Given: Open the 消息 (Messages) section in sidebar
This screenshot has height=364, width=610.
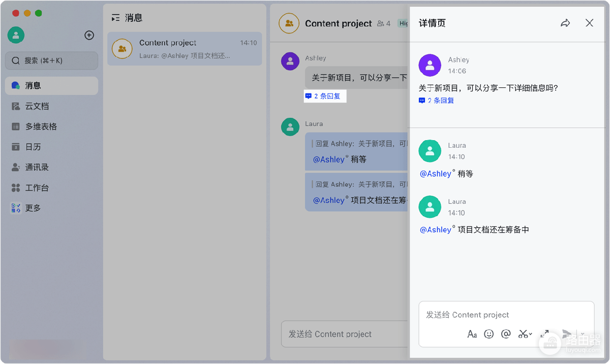Looking at the screenshot, I should pyautogui.click(x=51, y=86).
